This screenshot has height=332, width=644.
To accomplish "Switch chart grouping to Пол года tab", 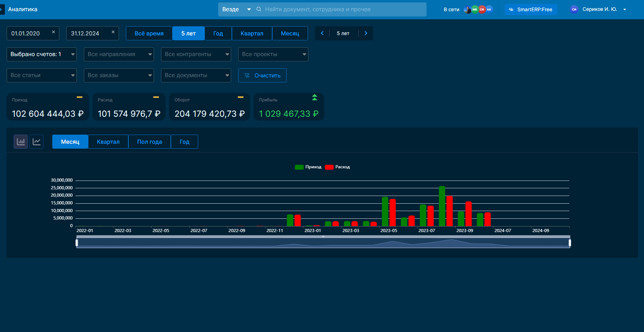I will pyautogui.click(x=149, y=142).
